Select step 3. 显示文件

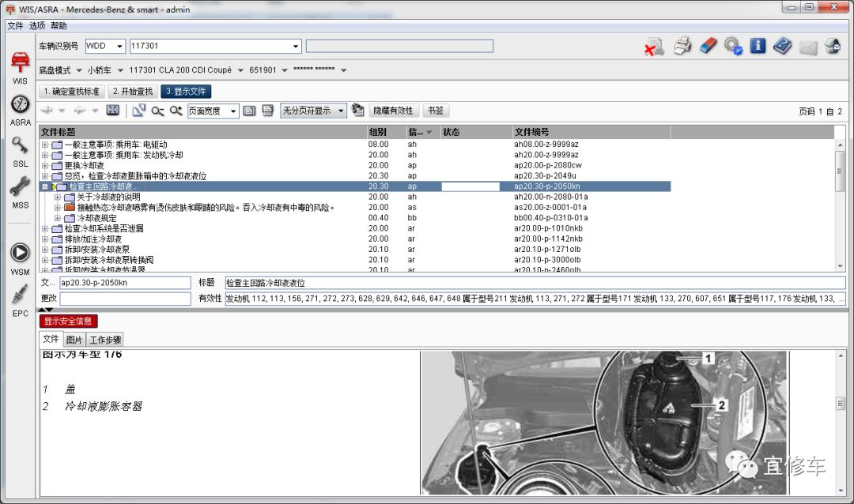[x=186, y=92]
